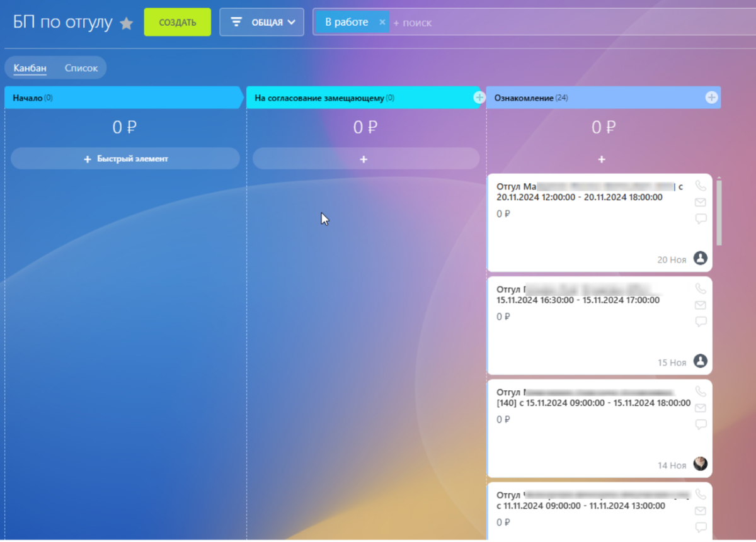Viewport: 756px width, 542px height.
Task: Add quick element in Ознакомление column
Action: coord(602,159)
